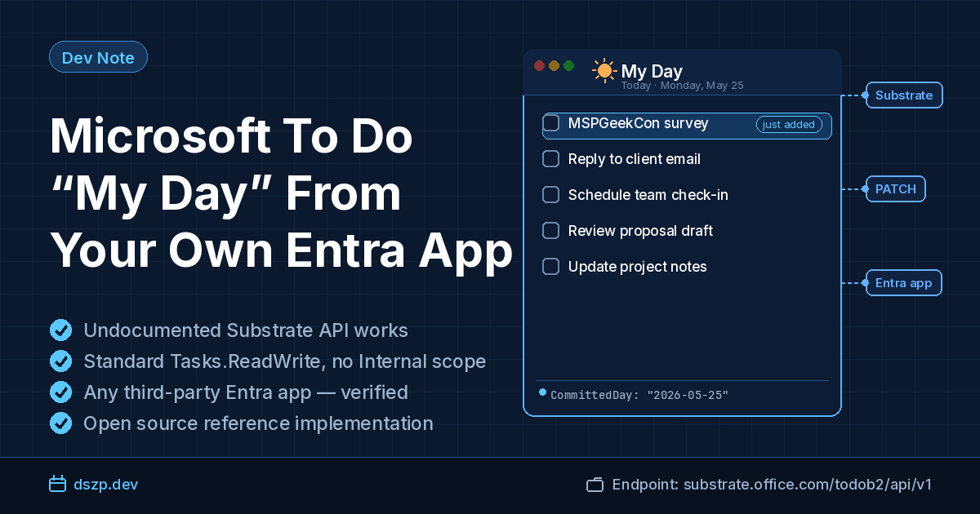Click the Dev Note badge
This screenshot has width=980, height=514.
pos(98,57)
